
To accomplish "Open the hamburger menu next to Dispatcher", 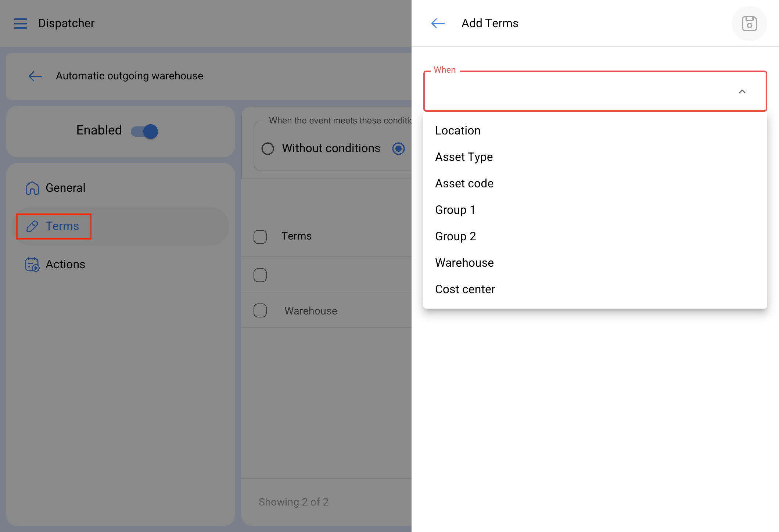I will click(21, 24).
